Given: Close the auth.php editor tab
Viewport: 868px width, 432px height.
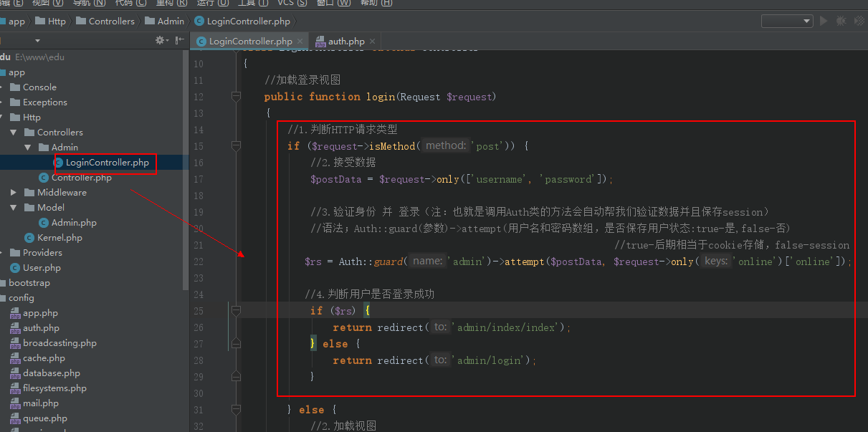Looking at the screenshot, I should tap(372, 42).
